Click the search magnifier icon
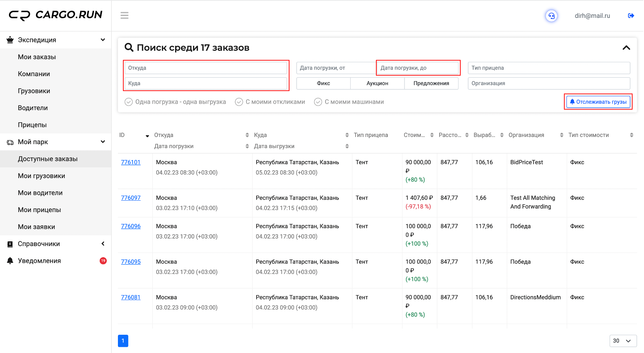The height and width of the screenshot is (353, 644). tap(129, 48)
